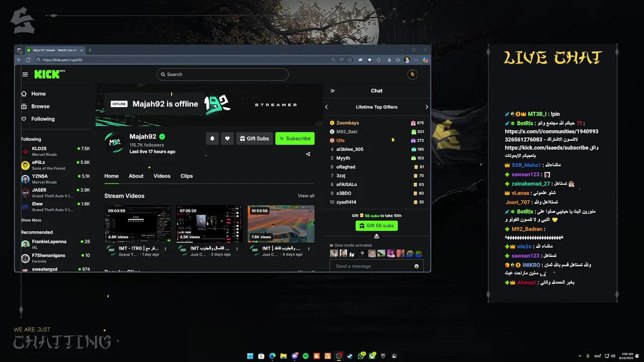Refresh the browser page
This screenshot has width=644, height=362.
[x=28, y=59]
